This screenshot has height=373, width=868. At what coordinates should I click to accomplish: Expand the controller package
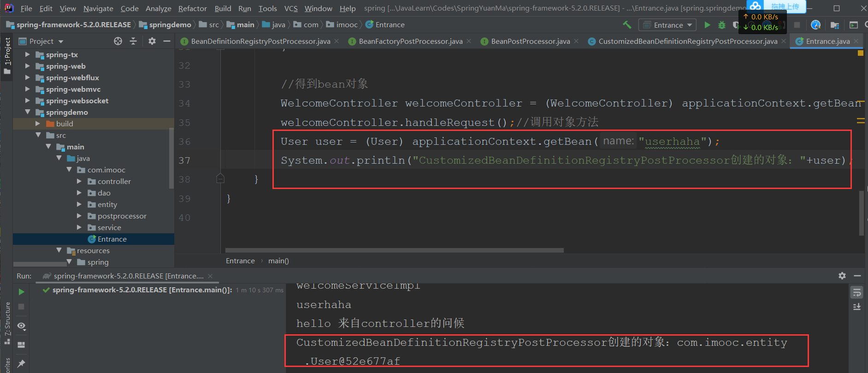pyautogui.click(x=79, y=181)
